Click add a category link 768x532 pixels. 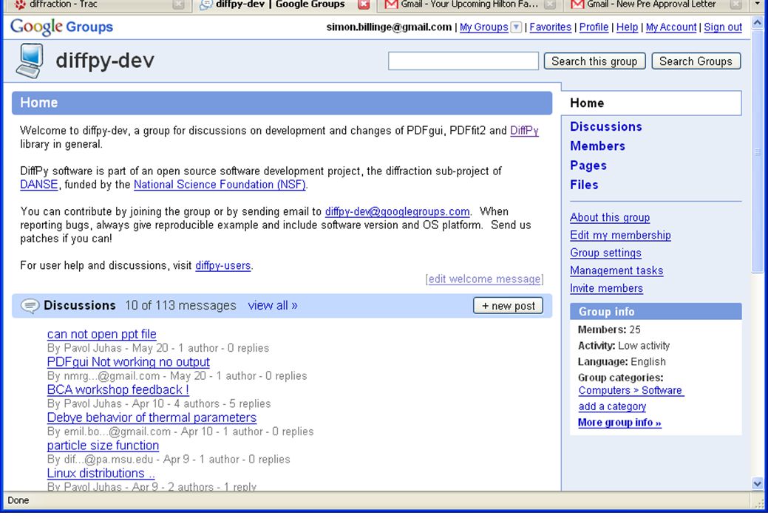point(612,406)
